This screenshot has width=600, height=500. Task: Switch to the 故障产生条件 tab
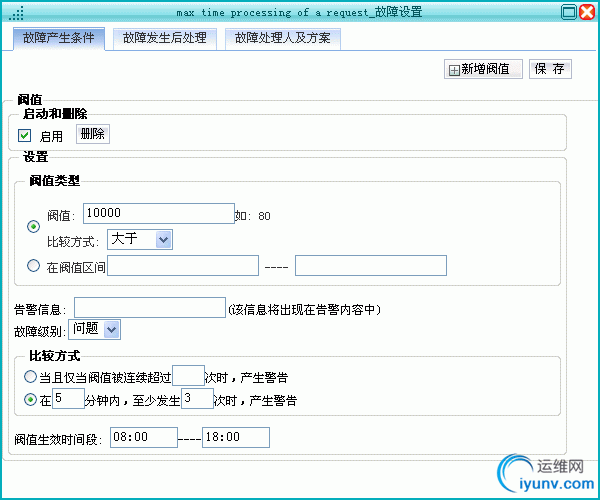tap(59, 38)
